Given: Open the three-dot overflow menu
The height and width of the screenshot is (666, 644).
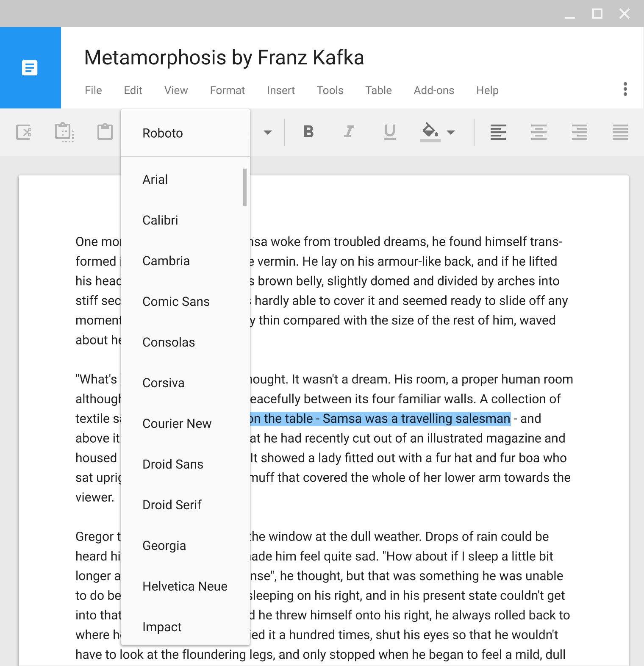Looking at the screenshot, I should pyautogui.click(x=625, y=89).
